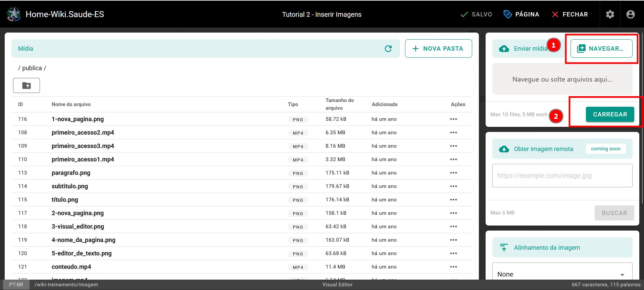The image size is (644, 290).
Task: Open actions menu for 1-nova_pagina.png
Action: 453,119
